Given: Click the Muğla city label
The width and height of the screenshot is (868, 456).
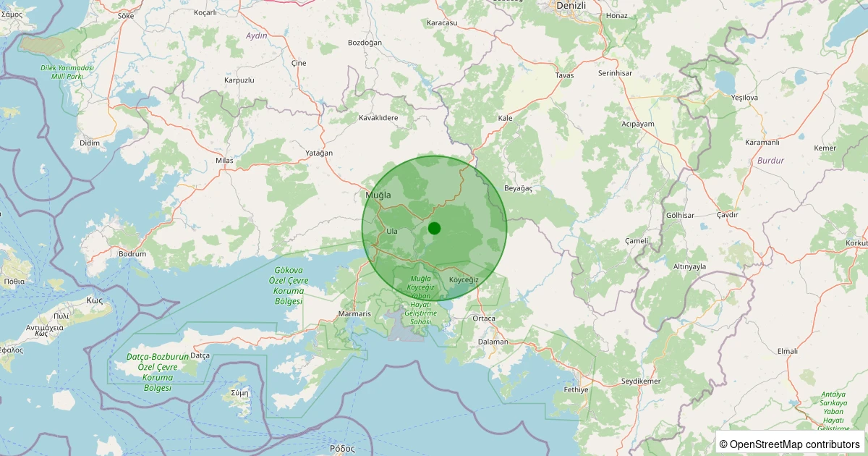Looking at the screenshot, I should pos(378,195).
